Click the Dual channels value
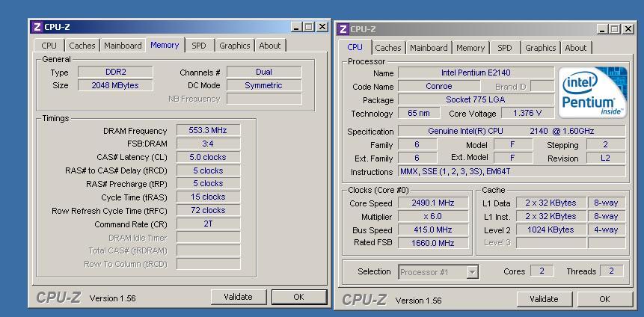 264,72
